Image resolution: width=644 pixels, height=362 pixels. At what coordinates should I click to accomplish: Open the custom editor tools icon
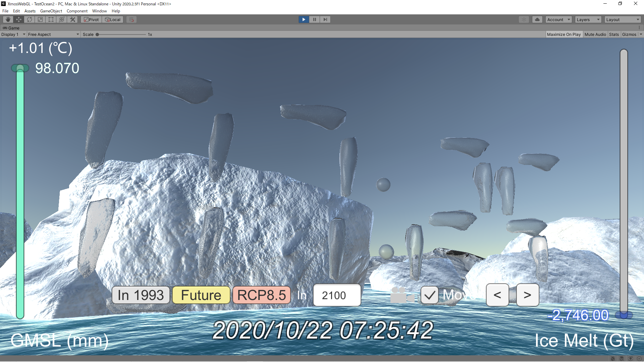[x=72, y=19]
